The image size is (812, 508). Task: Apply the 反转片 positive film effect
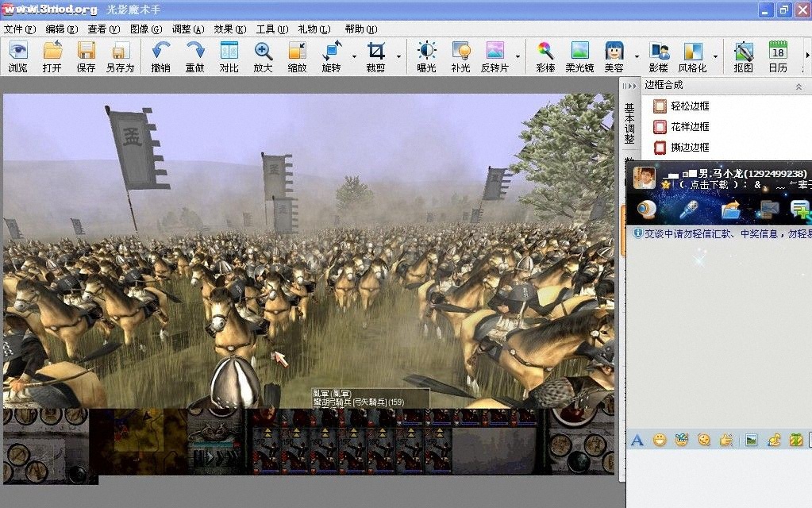[496, 56]
